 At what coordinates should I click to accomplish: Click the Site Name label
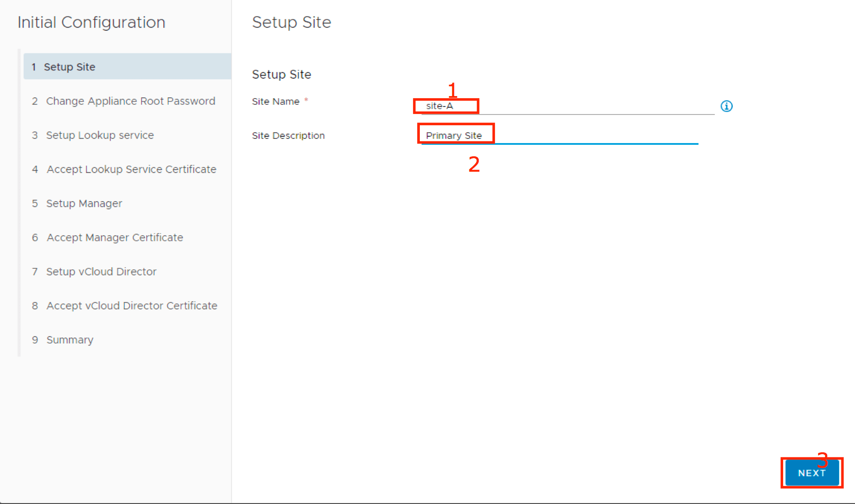point(275,102)
